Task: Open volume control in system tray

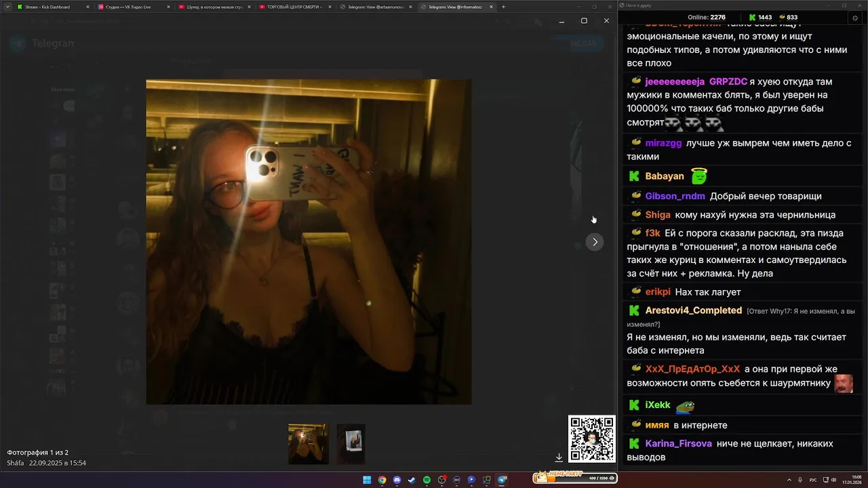Action: [833, 480]
